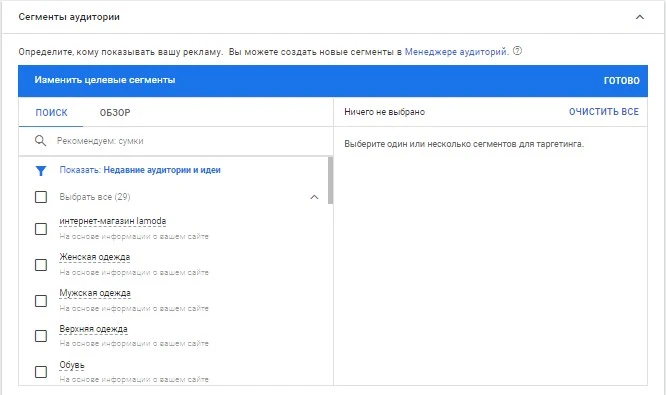Click the Мужская одежда segment name
The image size is (666, 395).
point(95,293)
